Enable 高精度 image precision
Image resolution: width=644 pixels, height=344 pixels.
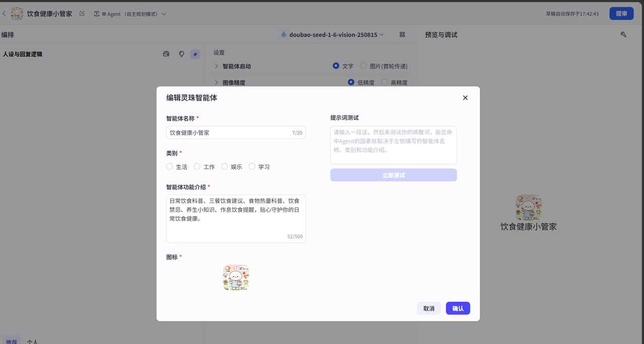pyautogui.click(x=382, y=82)
